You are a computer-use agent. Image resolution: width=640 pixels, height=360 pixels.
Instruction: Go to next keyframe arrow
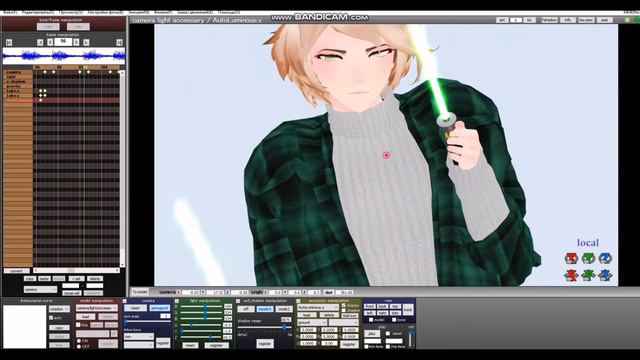point(86,42)
